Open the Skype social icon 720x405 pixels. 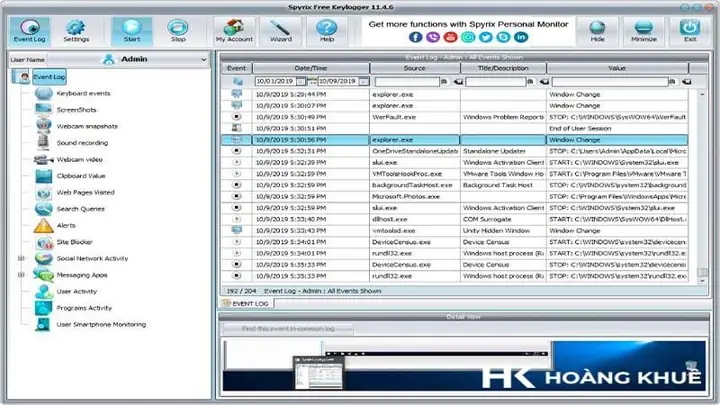(x=503, y=37)
